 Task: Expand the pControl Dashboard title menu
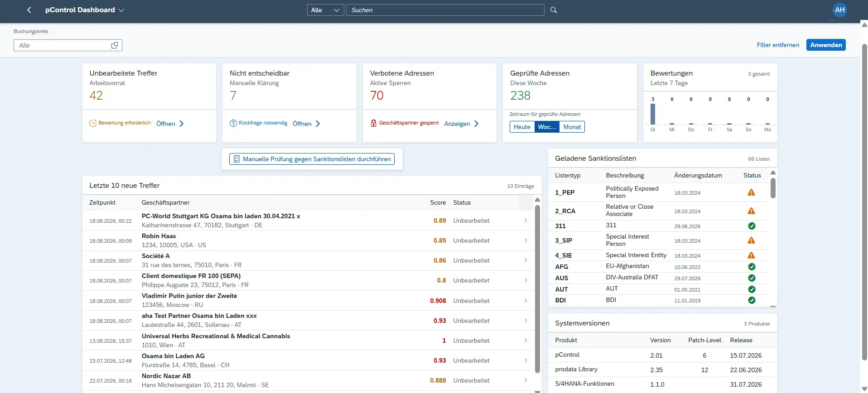(121, 10)
